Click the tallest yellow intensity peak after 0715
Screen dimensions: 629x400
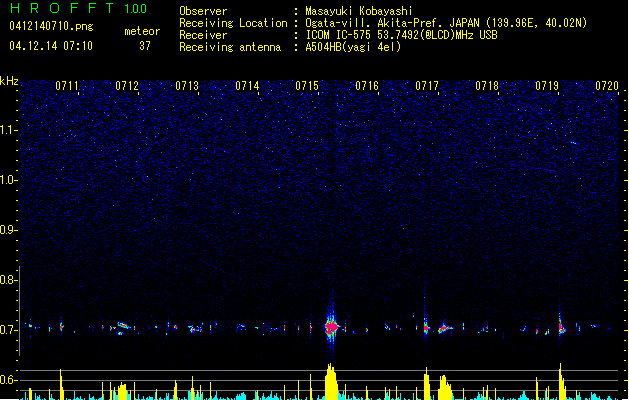331,382
